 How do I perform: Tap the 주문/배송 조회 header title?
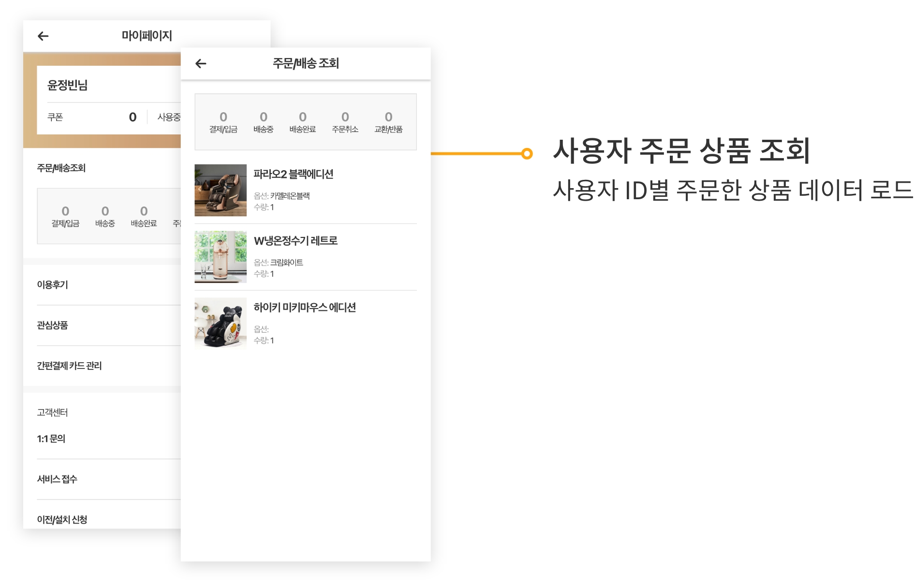pos(306,63)
